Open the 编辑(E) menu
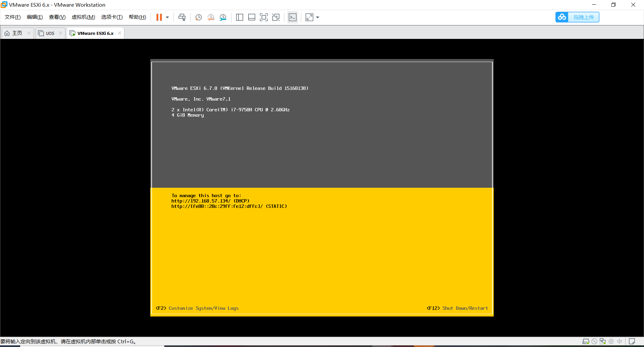The width and height of the screenshot is (644, 347). tap(35, 17)
